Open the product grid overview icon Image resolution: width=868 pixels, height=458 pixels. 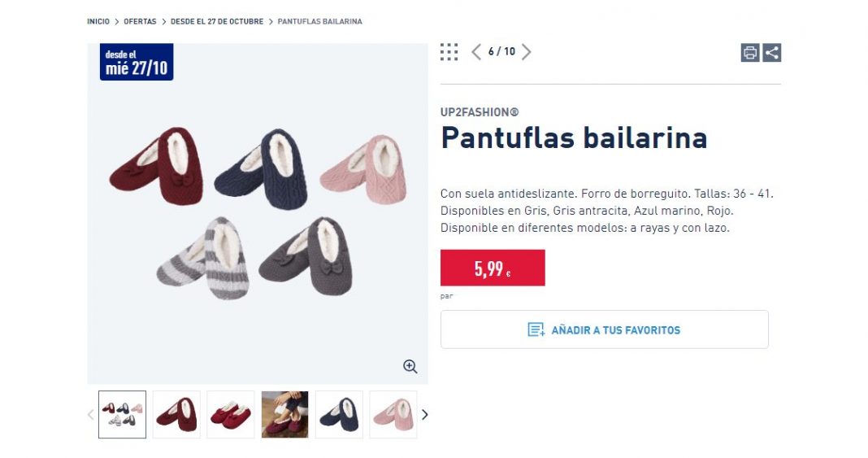pos(449,52)
